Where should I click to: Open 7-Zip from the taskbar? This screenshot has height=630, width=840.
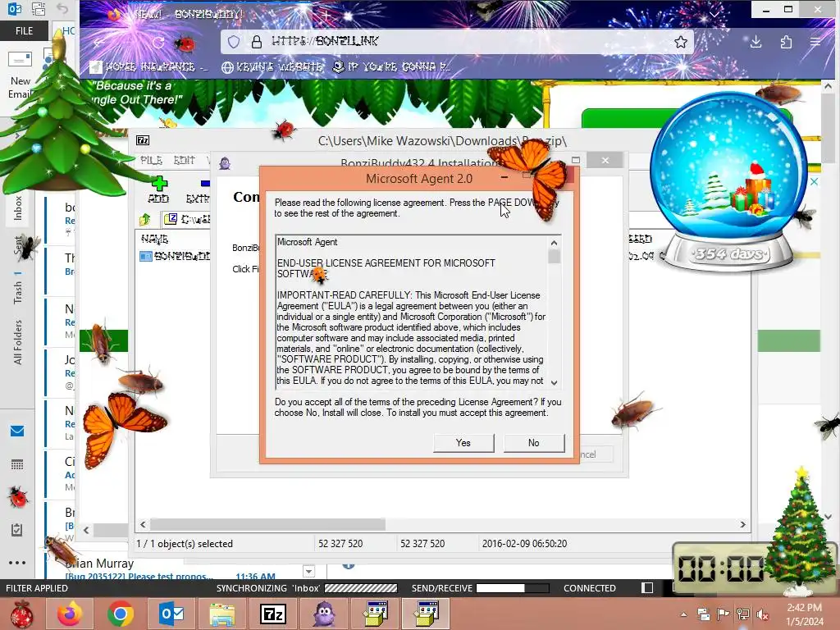273,614
